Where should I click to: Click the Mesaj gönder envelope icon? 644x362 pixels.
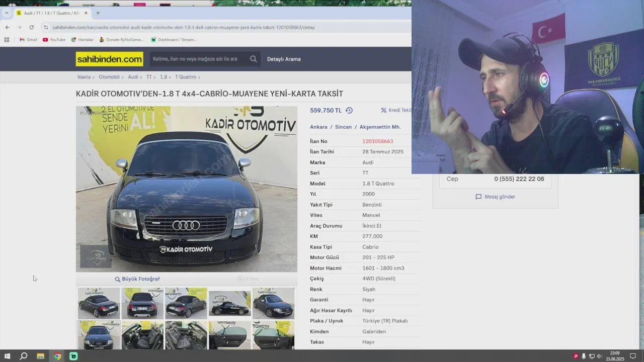click(x=478, y=197)
